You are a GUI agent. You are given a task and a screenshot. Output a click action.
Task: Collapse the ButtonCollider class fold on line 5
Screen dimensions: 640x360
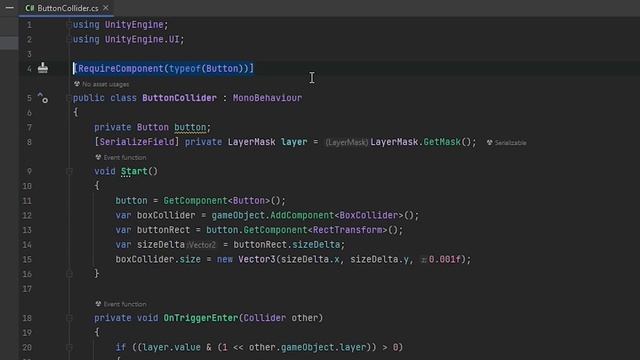69,98
